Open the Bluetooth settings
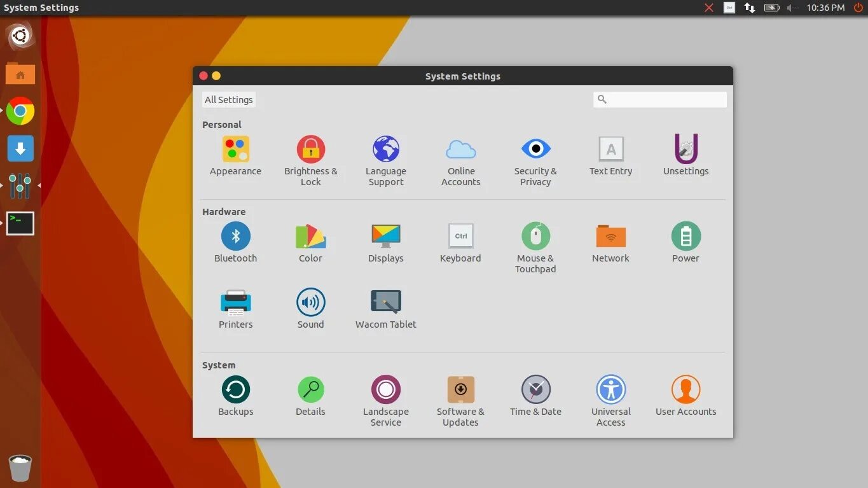Viewport: 868px width, 488px height. click(x=235, y=240)
